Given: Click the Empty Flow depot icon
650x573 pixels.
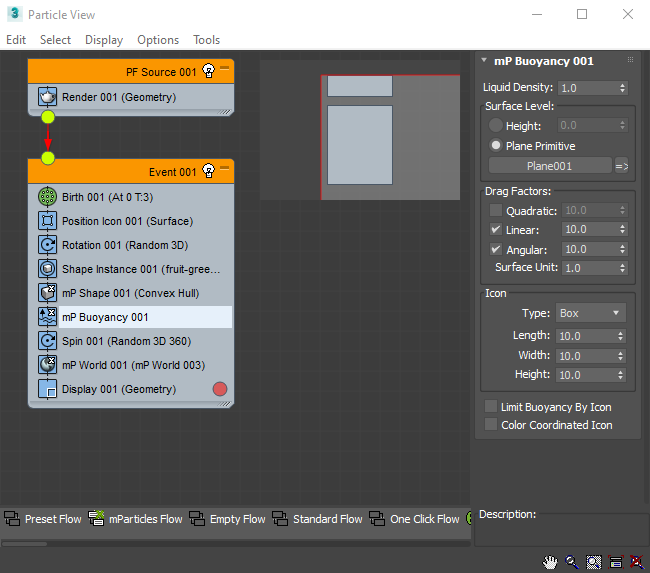Looking at the screenshot, I should pos(197,519).
